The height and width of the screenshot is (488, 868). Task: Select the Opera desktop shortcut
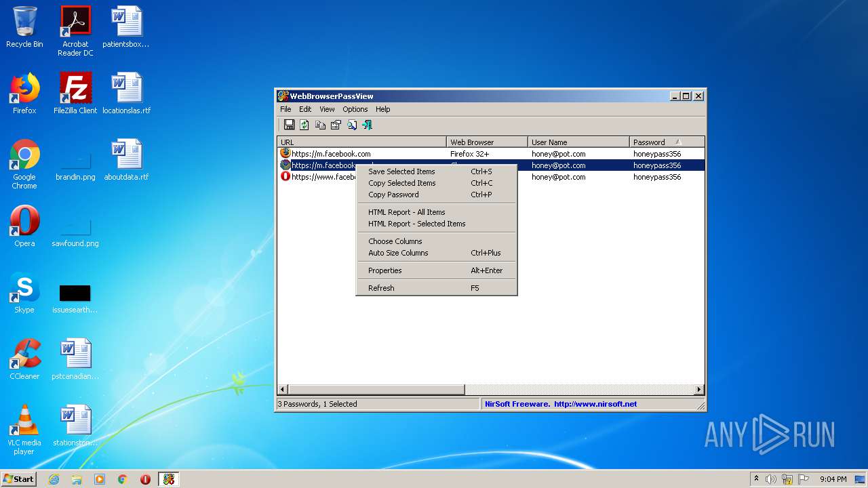(24, 227)
